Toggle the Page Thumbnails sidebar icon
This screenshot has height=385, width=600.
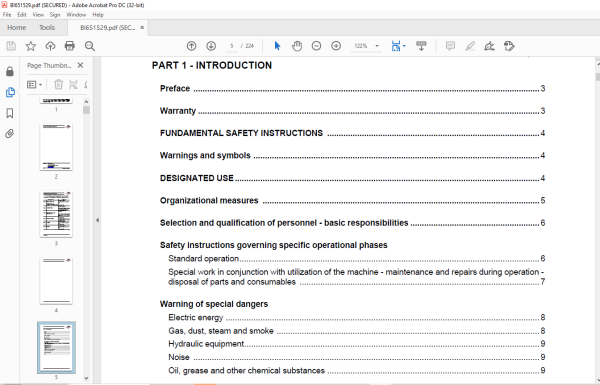click(10, 92)
